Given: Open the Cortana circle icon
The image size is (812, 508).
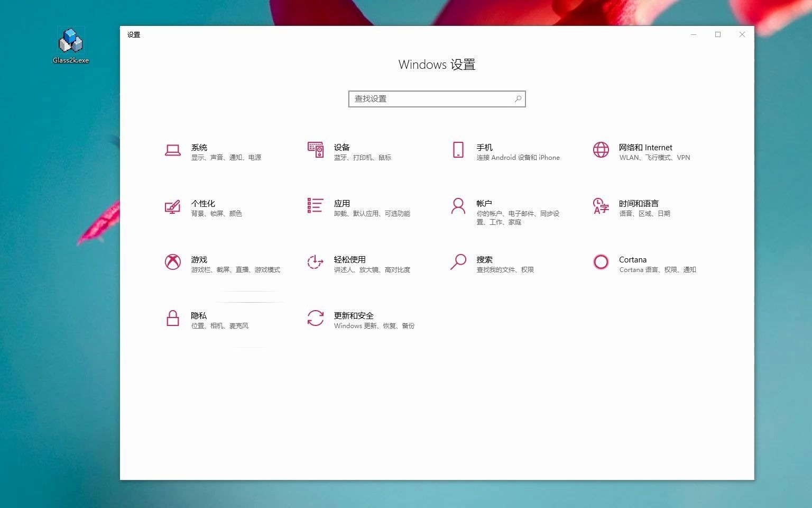Looking at the screenshot, I should tap(601, 262).
